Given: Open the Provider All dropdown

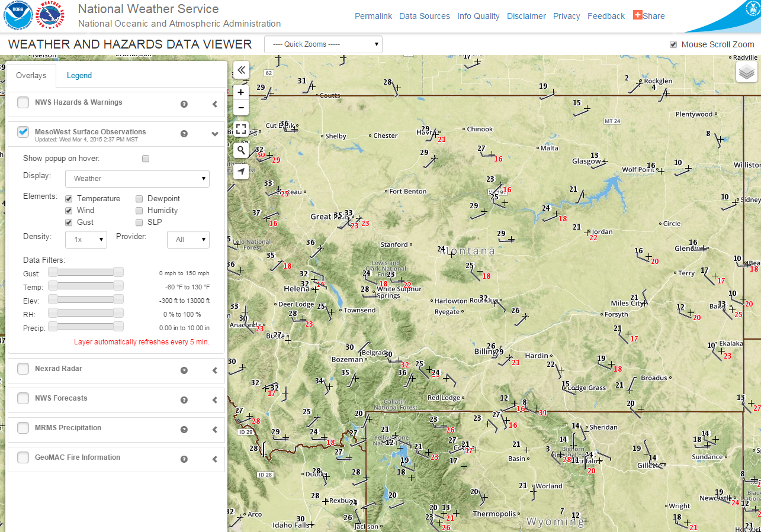Looking at the screenshot, I should (x=188, y=240).
